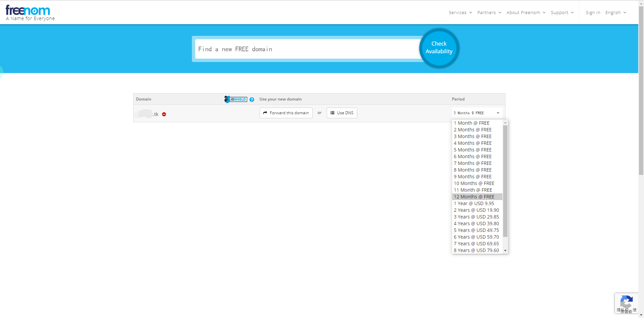The height and width of the screenshot is (318, 644).
Task: Click the reCAPTCHA badge
Action: click(x=626, y=303)
